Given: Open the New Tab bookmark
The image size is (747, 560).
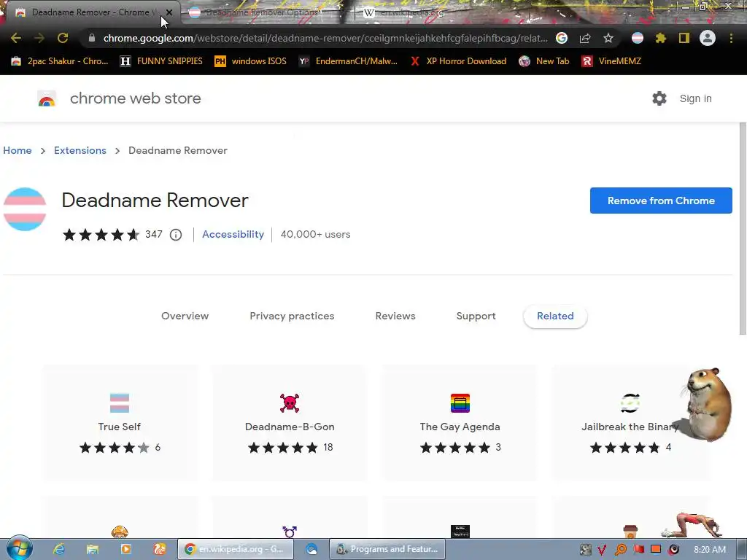Looking at the screenshot, I should coord(544,61).
